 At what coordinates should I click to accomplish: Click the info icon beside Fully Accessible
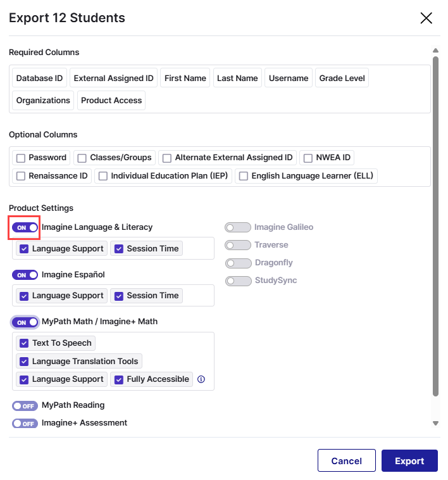pyautogui.click(x=201, y=379)
